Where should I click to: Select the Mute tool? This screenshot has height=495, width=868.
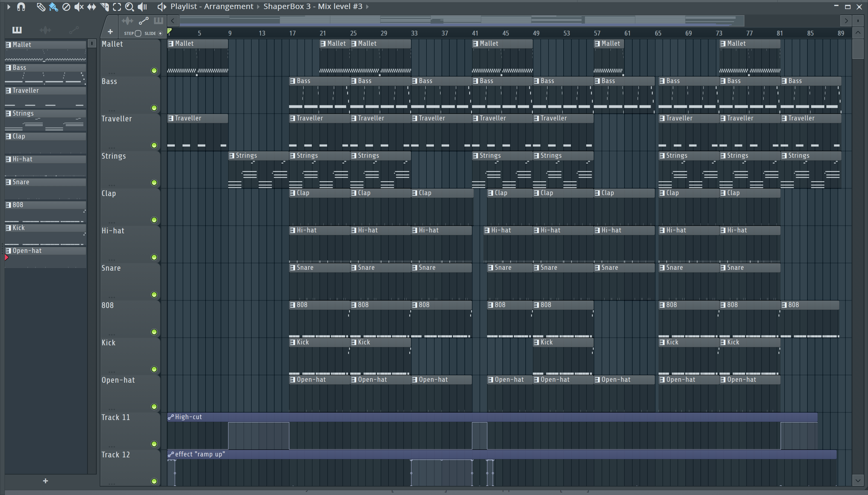[x=79, y=7]
